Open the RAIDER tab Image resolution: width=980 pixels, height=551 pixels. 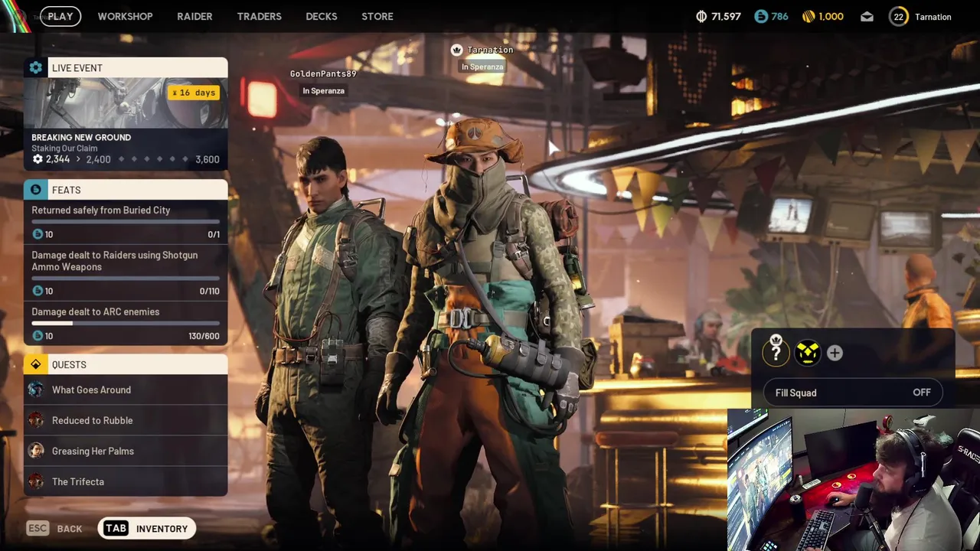tap(194, 16)
